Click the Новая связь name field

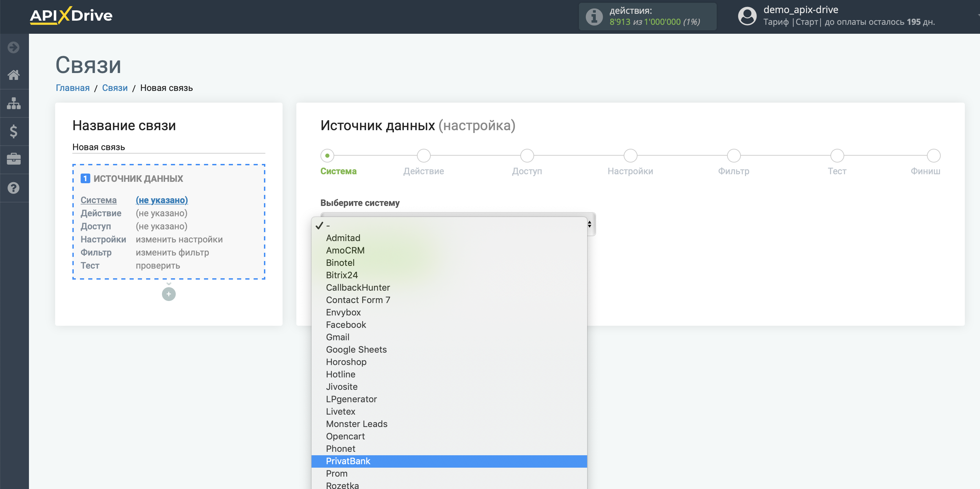[169, 147]
